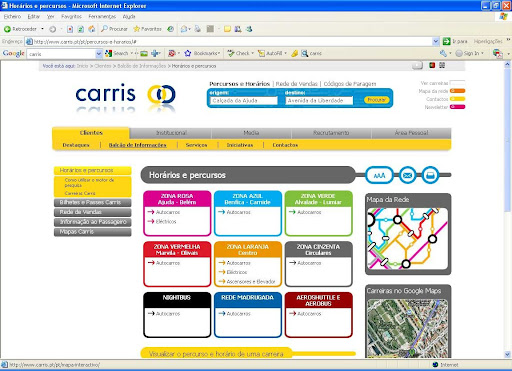The width and height of the screenshot is (512, 371).
Task: Click the yellow Contactos toggle button
Action: [457, 99]
